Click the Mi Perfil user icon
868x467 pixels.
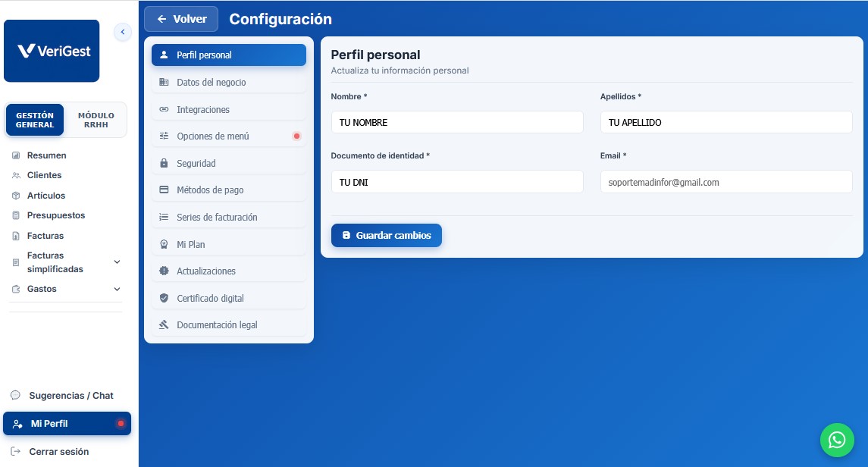click(17, 424)
